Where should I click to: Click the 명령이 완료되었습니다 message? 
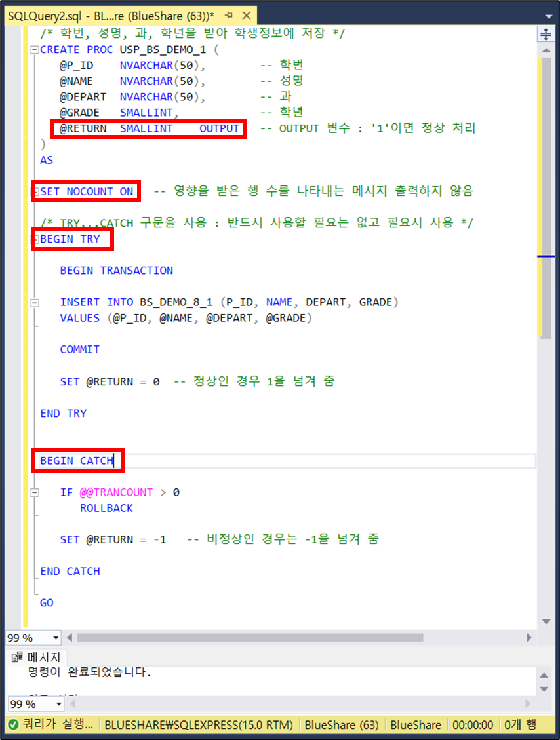click(x=90, y=672)
